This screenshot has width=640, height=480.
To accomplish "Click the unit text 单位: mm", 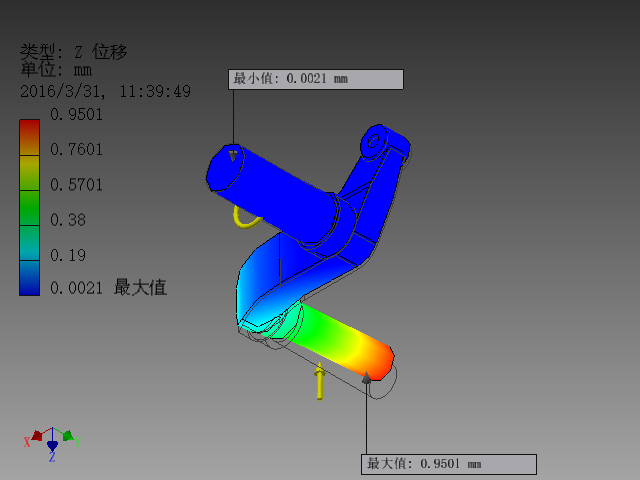I will tap(56, 69).
